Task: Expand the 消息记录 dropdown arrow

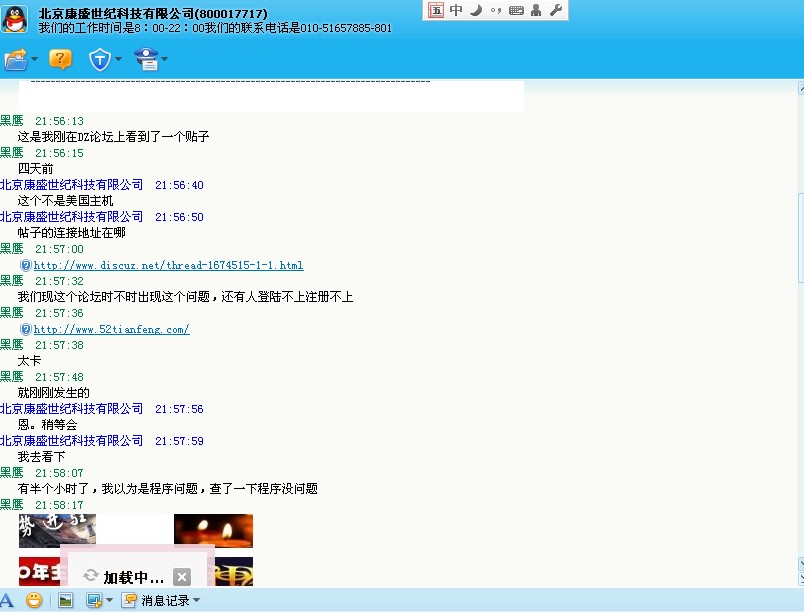Action: click(x=197, y=600)
